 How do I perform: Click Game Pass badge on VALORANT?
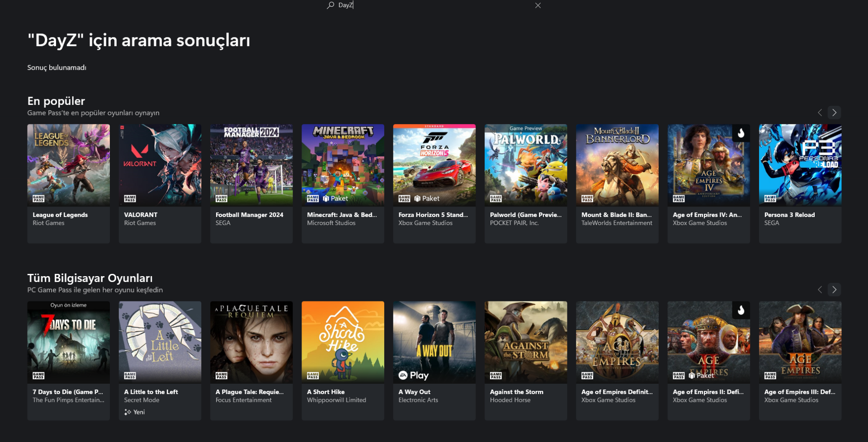point(130,198)
